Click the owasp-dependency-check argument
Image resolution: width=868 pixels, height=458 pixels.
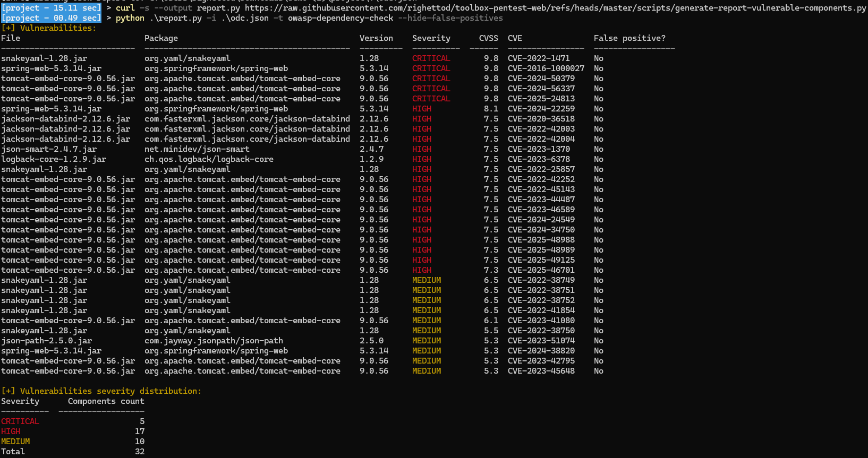pyautogui.click(x=341, y=18)
